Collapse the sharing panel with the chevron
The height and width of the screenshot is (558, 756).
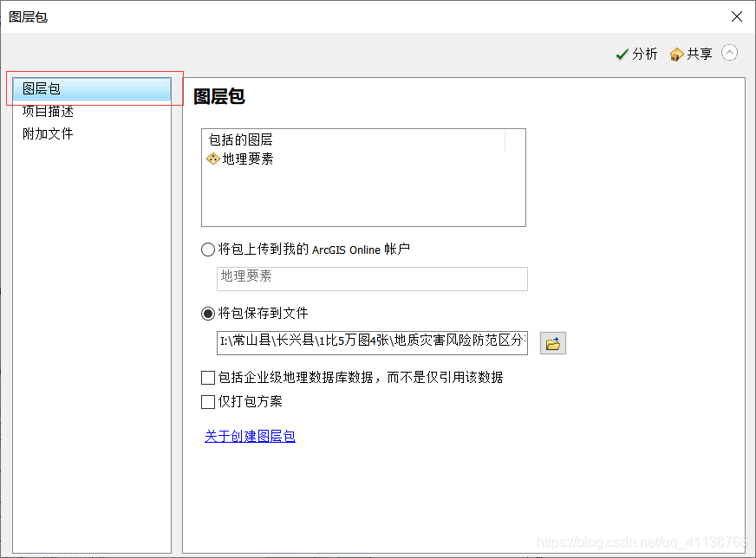pos(729,52)
